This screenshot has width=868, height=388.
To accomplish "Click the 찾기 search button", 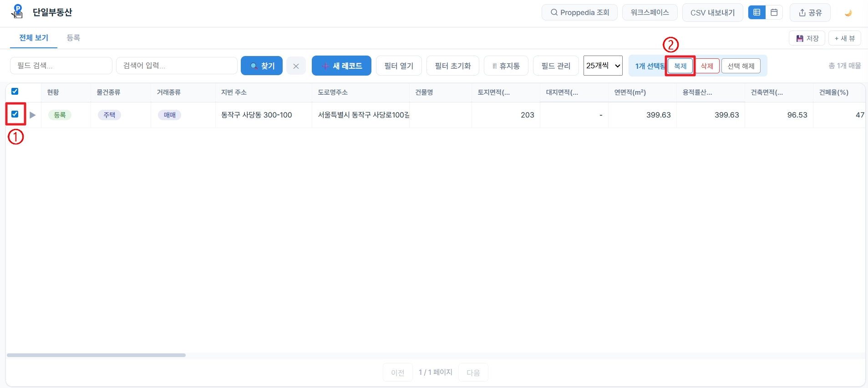I will (x=262, y=66).
